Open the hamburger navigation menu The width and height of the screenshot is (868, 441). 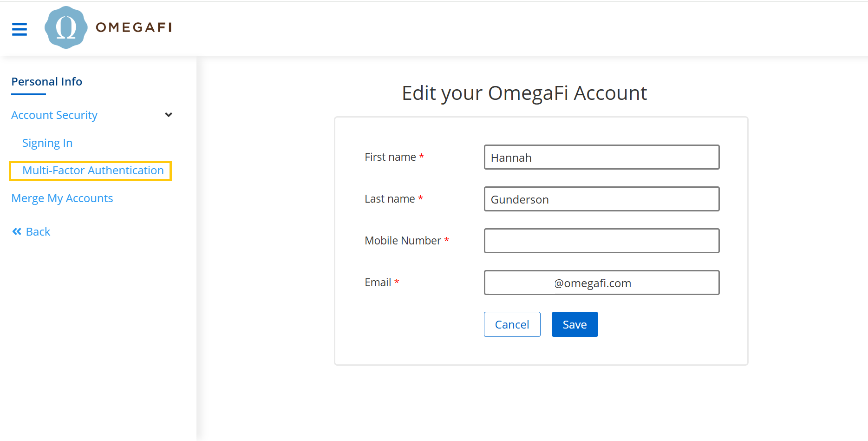tap(20, 29)
